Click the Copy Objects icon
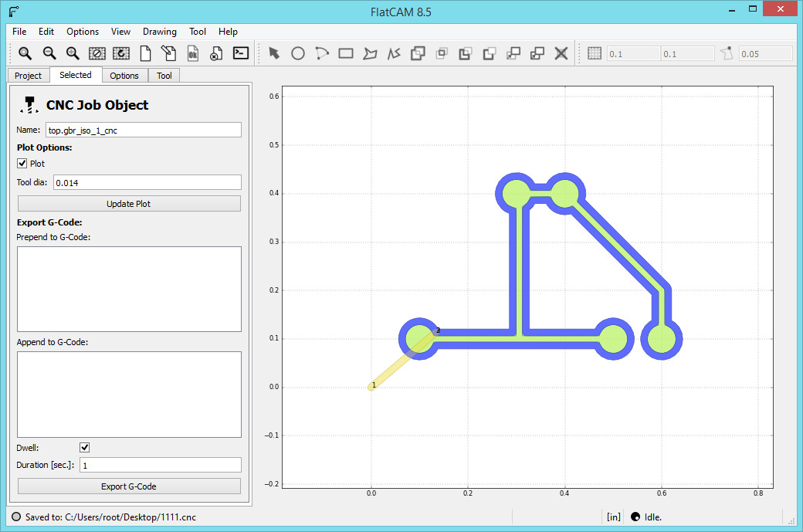803x532 pixels. [537, 53]
